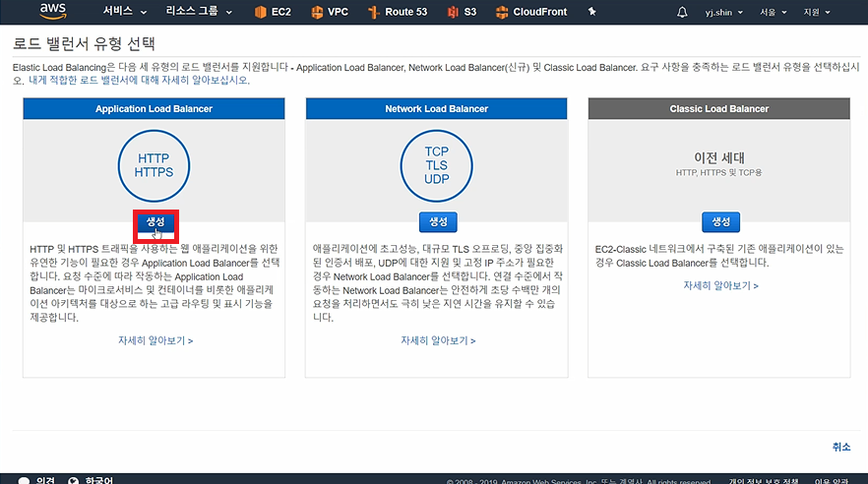Screen dimensions: 868x484
Task: Click the Application Load Balancer header
Action: (154, 109)
